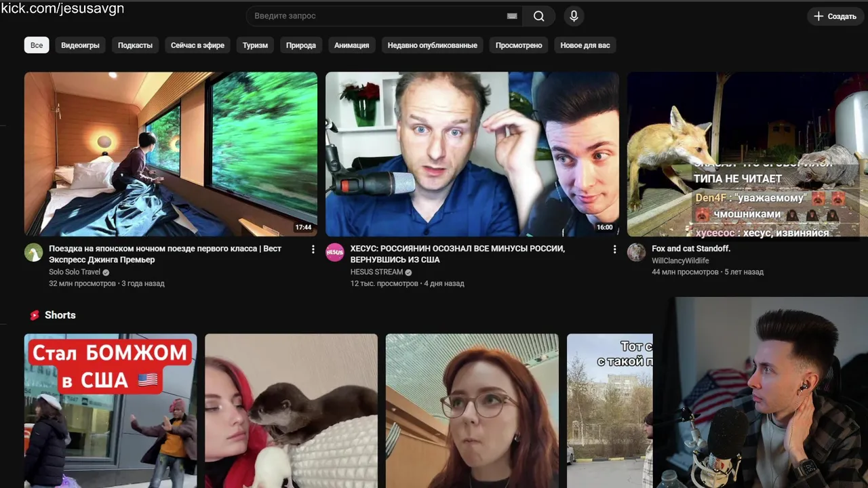Go to WillClancyWildlife channel name
Image resolution: width=868 pixels, height=488 pixels.
coord(680,261)
